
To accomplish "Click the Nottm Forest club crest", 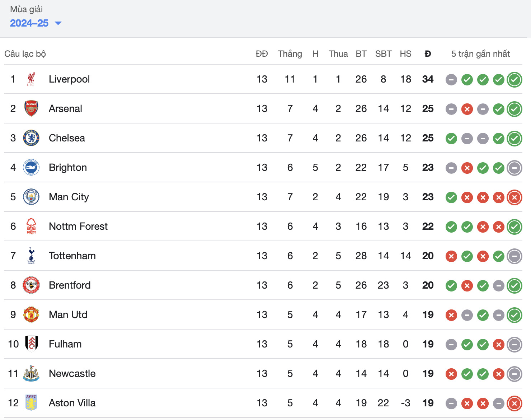I will click(31, 227).
